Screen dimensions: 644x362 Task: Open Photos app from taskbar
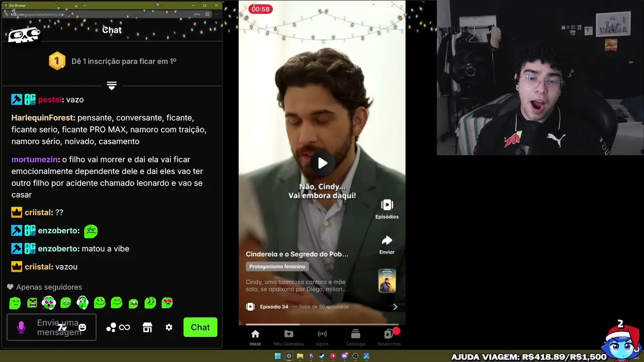[x=366, y=356]
